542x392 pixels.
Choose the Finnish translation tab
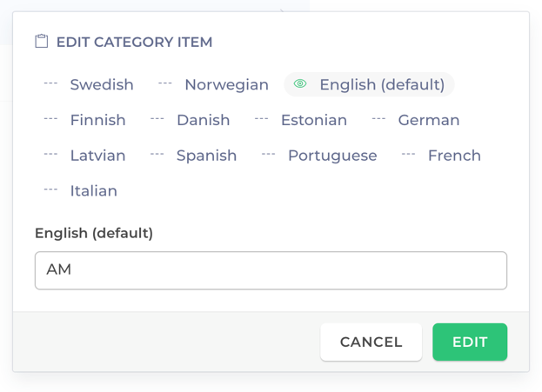pos(84,120)
